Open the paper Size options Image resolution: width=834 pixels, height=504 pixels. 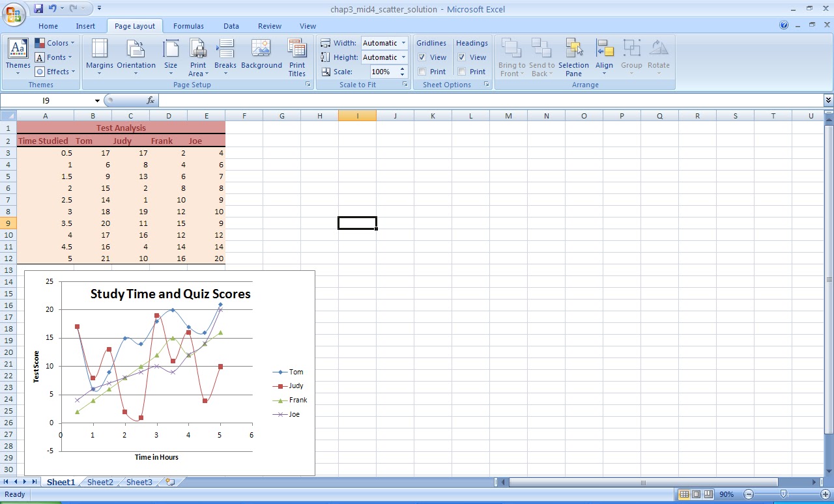click(x=171, y=57)
